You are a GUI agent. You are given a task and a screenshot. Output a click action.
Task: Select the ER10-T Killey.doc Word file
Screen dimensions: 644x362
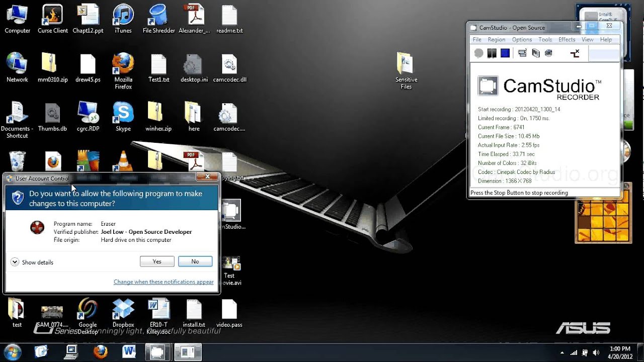pyautogui.click(x=158, y=316)
